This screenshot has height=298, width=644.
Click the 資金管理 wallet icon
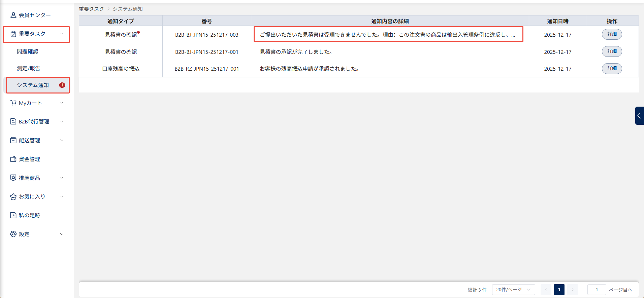(13, 159)
